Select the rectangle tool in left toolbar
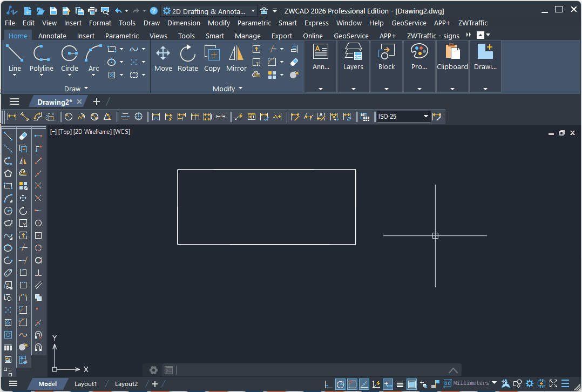582x392 pixels. tap(8, 186)
